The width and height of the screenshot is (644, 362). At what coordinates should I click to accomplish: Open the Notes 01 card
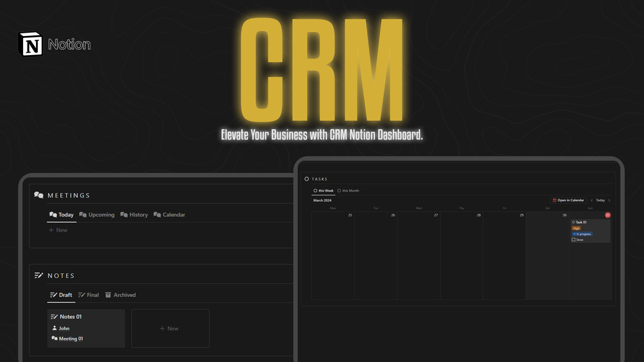click(87, 328)
